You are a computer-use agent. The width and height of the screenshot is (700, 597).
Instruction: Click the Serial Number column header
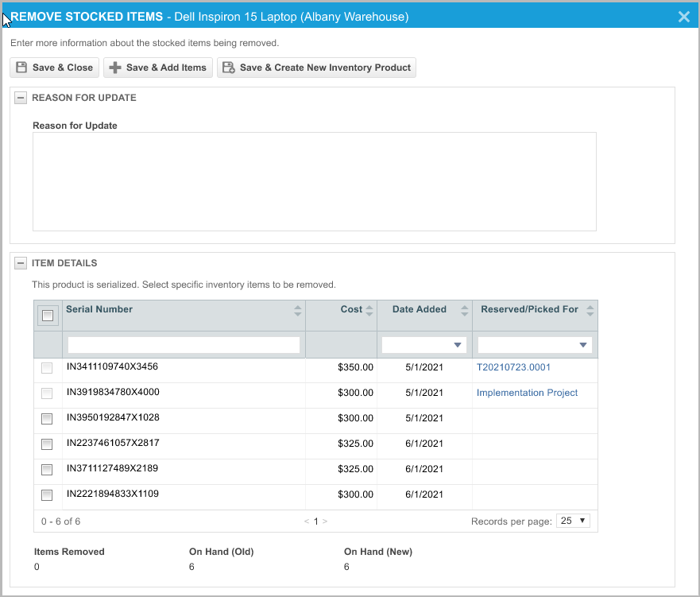[x=99, y=309]
